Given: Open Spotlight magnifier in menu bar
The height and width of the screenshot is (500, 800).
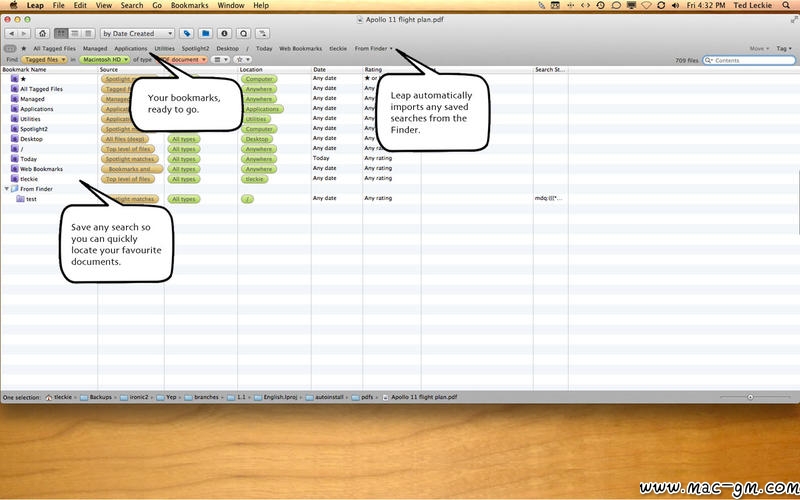Looking at the screenshot, I should (786, 5).
